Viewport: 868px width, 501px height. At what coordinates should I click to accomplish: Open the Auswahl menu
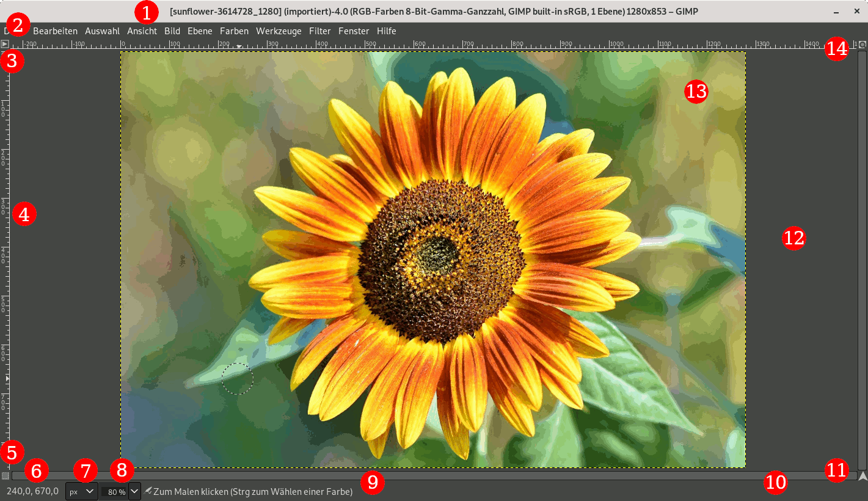click(x=102, y=31)
